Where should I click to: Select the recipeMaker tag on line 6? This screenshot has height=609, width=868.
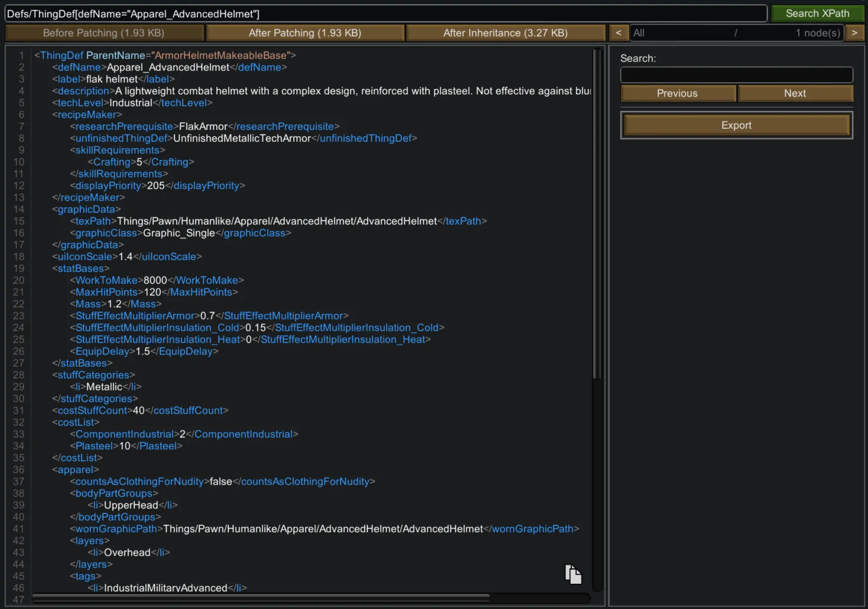pos(87,115)
